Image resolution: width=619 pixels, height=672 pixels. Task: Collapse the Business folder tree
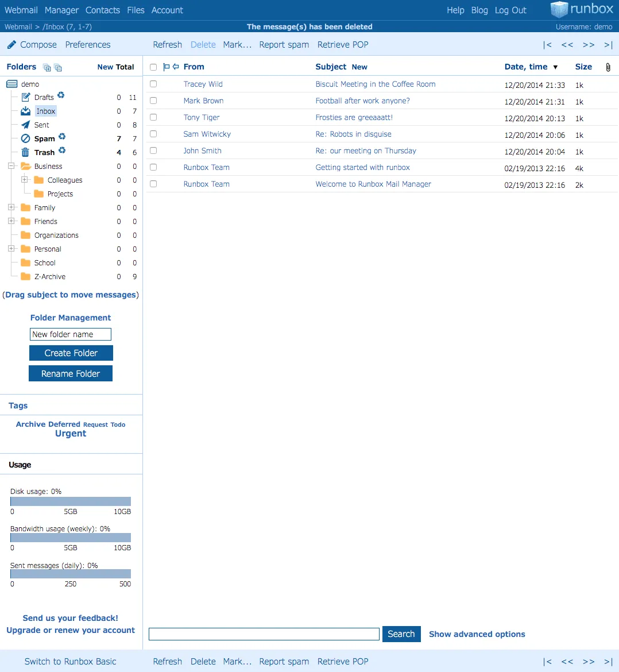(x=10, y=165)
